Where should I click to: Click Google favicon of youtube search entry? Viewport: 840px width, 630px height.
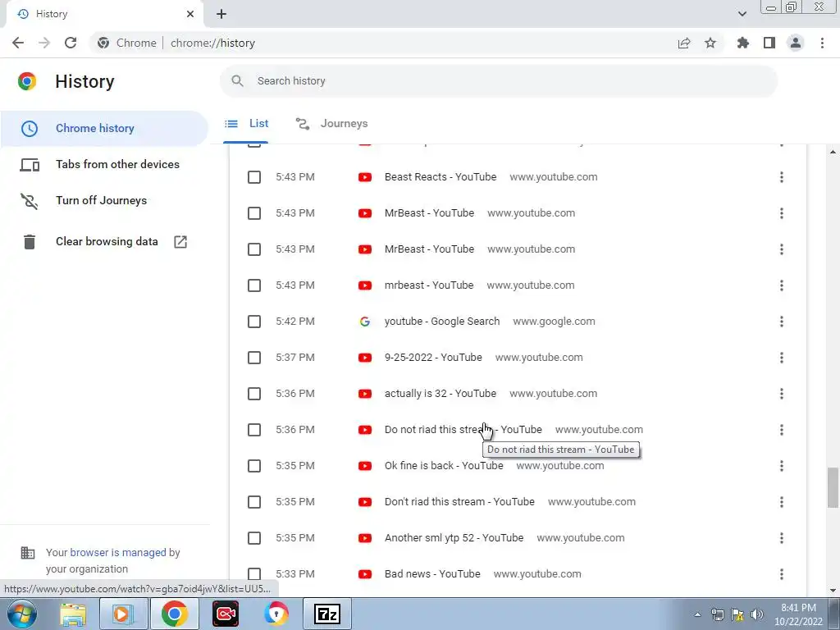(x=365, y=322)
